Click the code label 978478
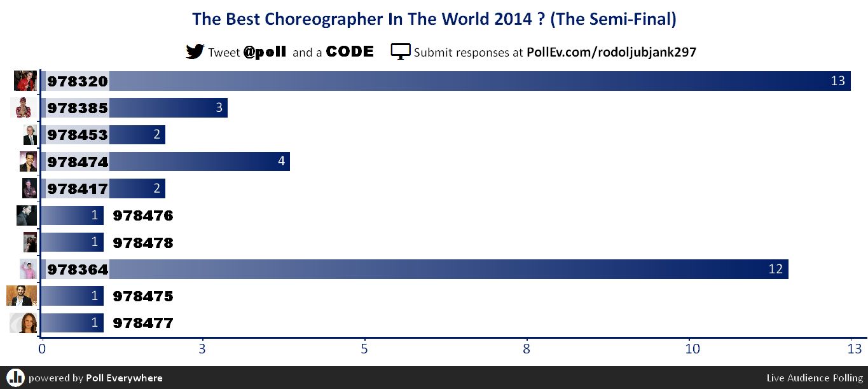 tap(143, 243)
